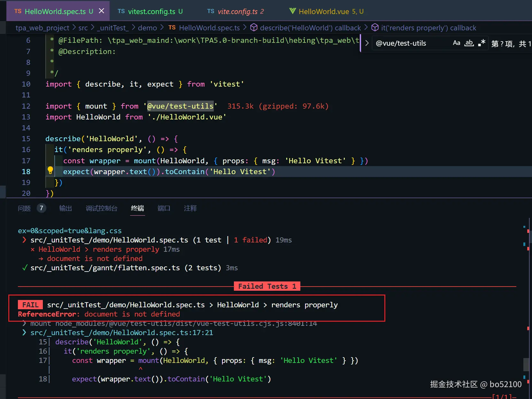Image resolution: width=532 pixels, height=399 pixels.
Task: Click the '→ document is not defined' terminal line
Action: click(x=90, y=258)
